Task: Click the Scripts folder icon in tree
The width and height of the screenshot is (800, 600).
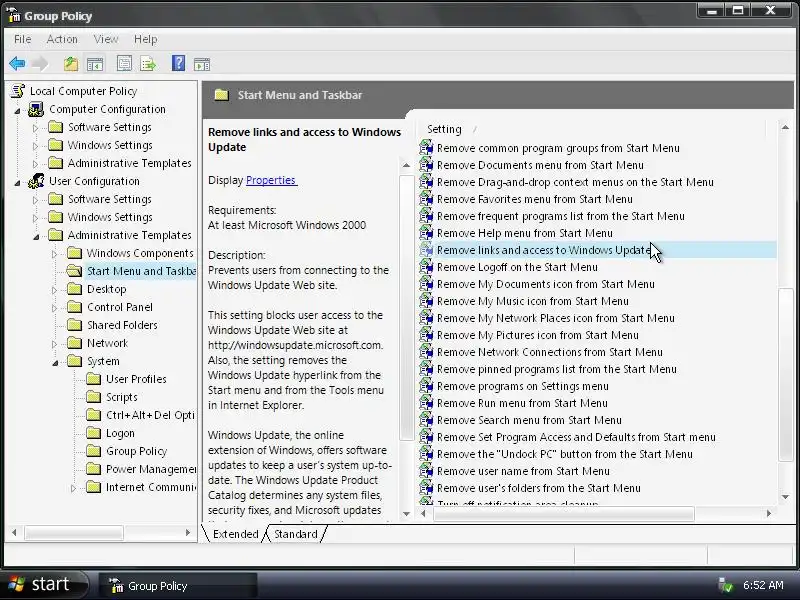Action: click(x=93, y=396)
